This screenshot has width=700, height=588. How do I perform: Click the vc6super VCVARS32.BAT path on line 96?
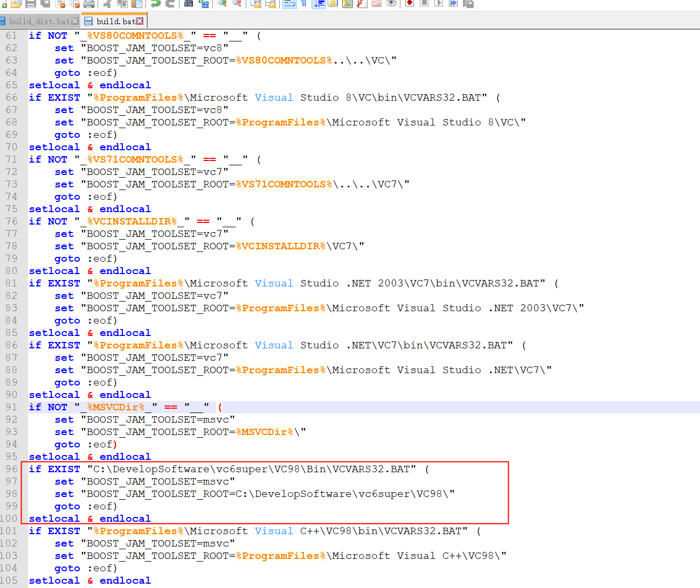(252, 469)
